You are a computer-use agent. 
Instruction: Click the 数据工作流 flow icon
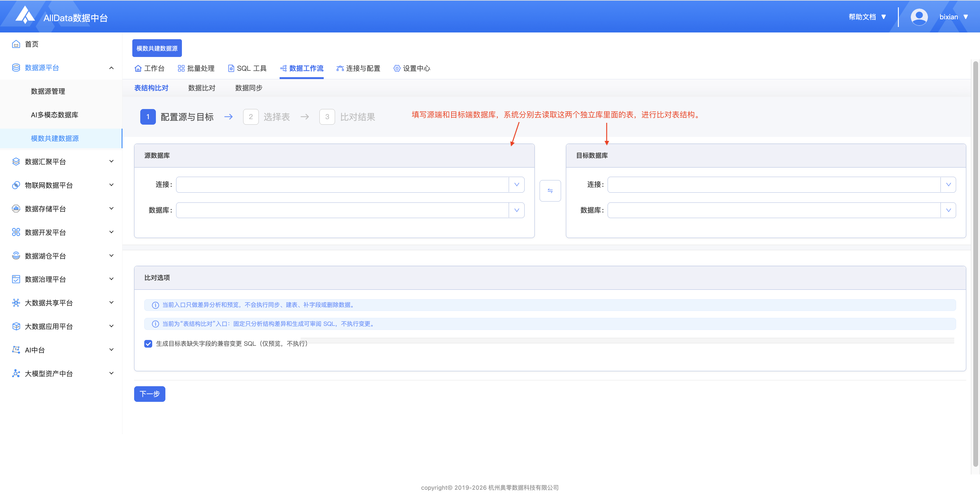coord(283,69)
